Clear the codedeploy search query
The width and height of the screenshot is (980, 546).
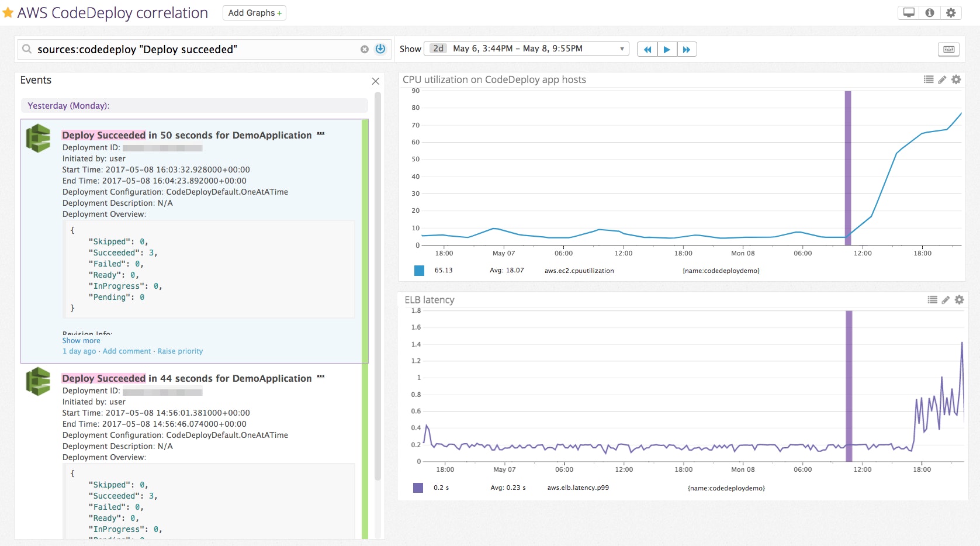(364, 49)
